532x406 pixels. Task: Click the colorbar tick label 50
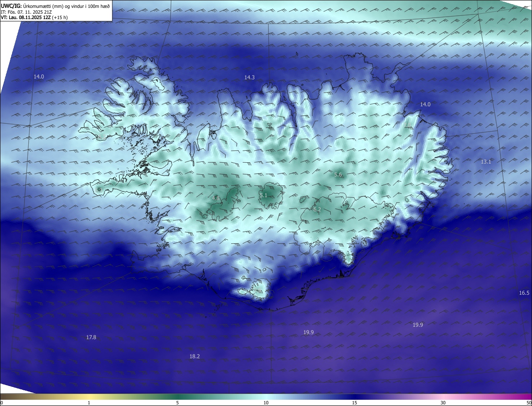coord(529,403)
